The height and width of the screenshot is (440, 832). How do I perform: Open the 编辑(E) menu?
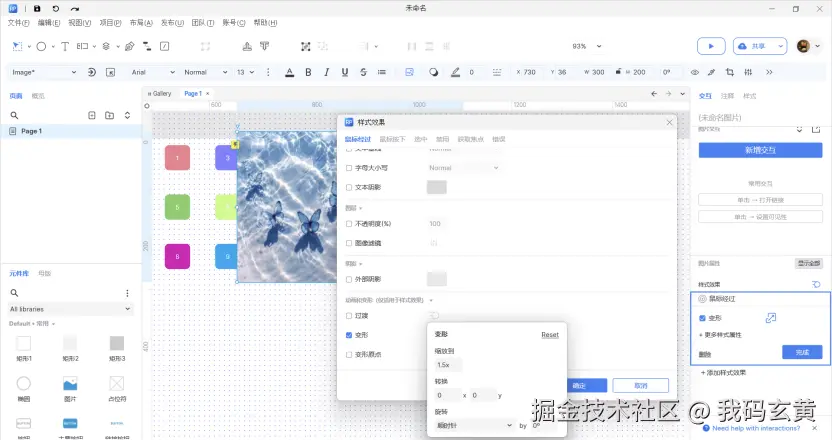[49, 23]
